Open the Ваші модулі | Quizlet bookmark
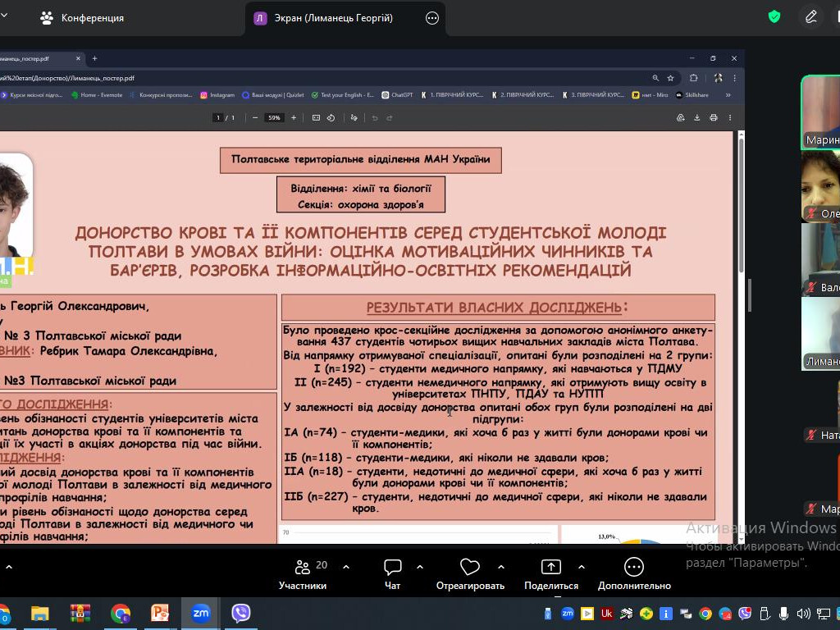The height and width of the screenshot is (630, 840). tap(272, 95)
